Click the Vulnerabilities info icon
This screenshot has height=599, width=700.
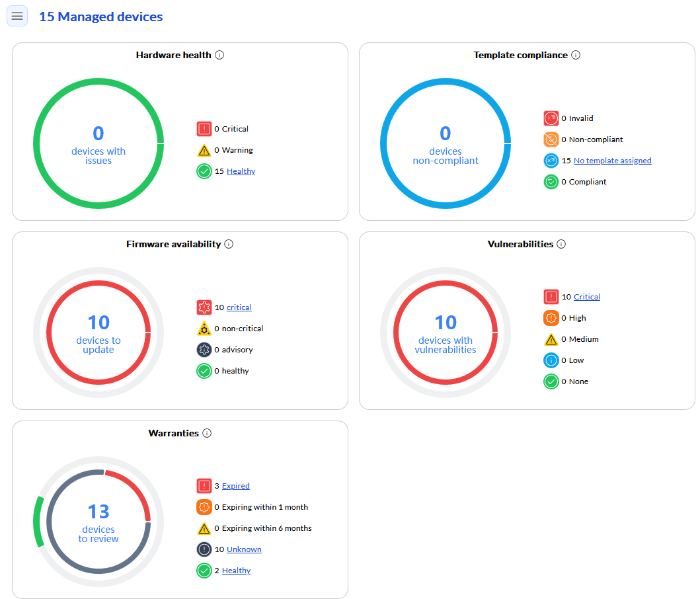tap(562, 244)
